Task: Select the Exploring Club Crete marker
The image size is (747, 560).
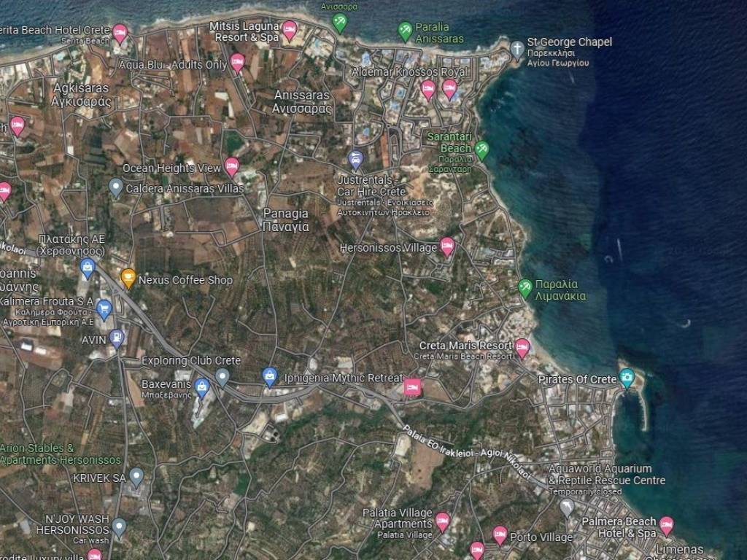Action: [222, 376]
